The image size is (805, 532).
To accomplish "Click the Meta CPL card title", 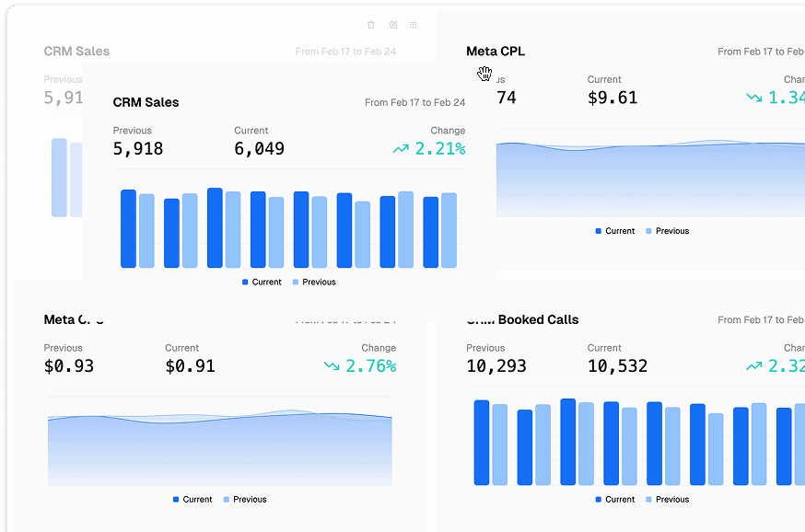I will tap(496, 52).
